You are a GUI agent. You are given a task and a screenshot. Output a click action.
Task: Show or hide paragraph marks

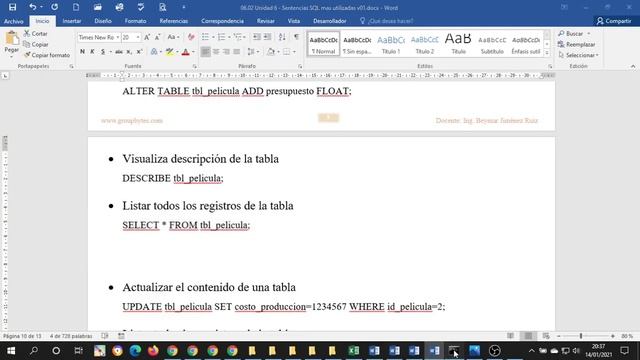pos(296,37)
